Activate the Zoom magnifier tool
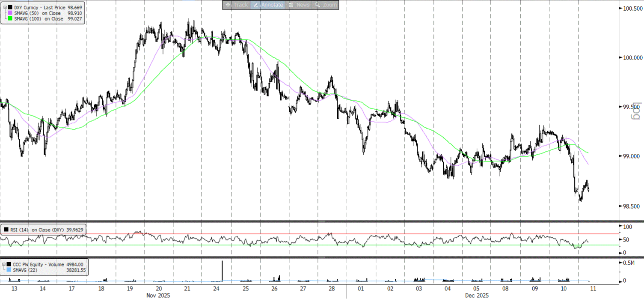Screen dimensions: 644x299 (x=318, y=5)
